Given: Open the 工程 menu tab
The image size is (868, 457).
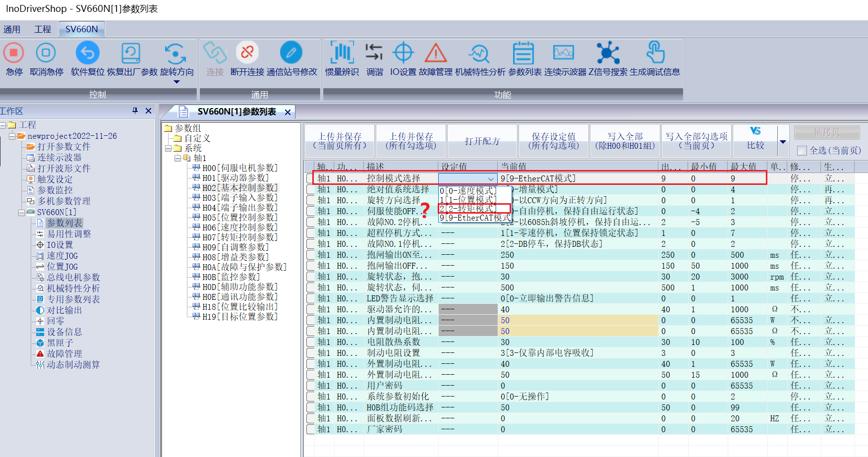Looking at the screenshot, I should point(43,29).
